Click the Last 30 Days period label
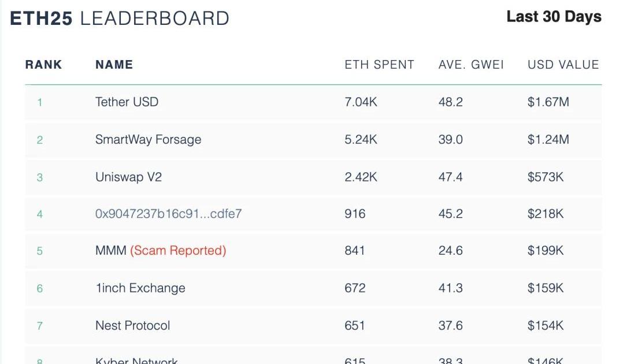 pyautogui.click(x=554, y=17)
